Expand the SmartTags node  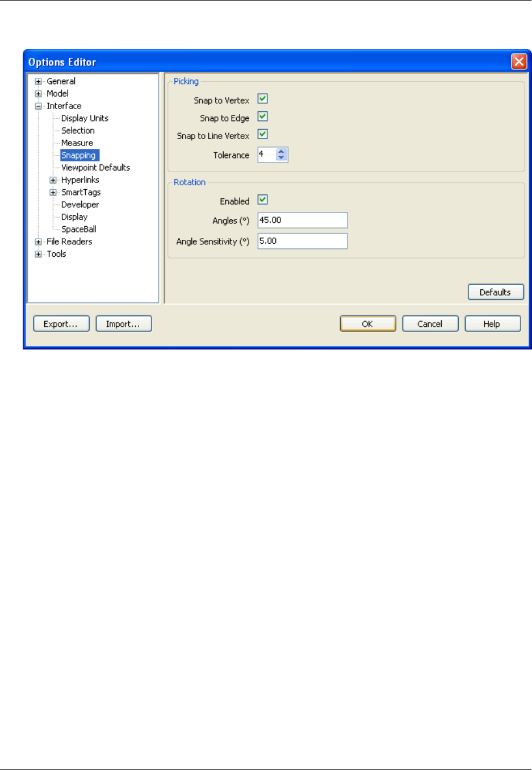point(53,193)
